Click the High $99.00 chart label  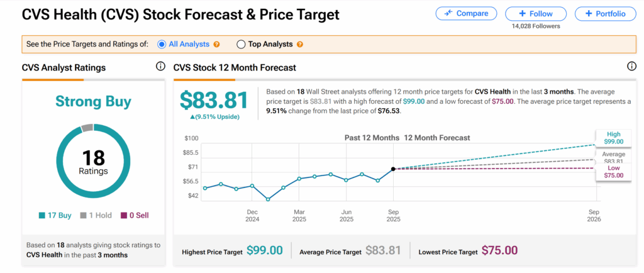pos(614,138)
